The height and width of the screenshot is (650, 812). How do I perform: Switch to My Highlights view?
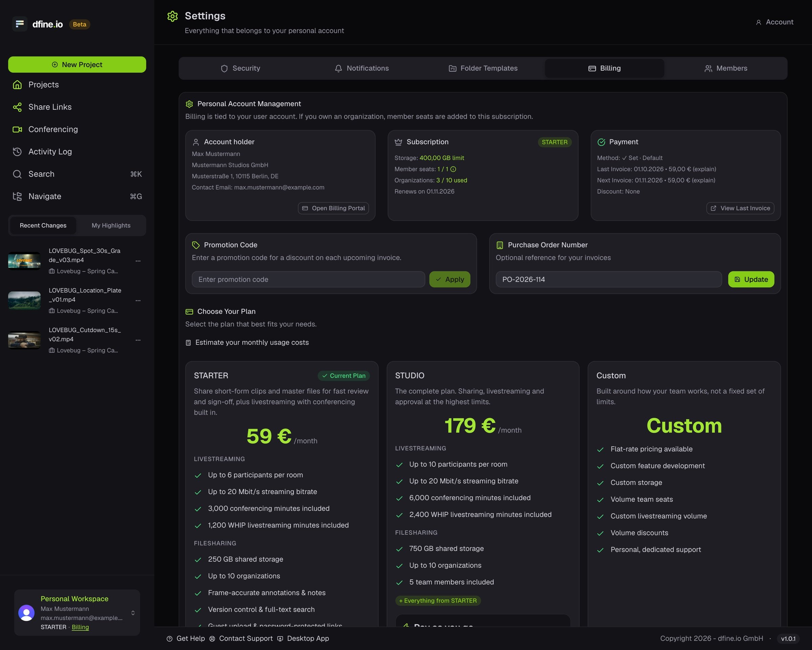coord(111,225)
